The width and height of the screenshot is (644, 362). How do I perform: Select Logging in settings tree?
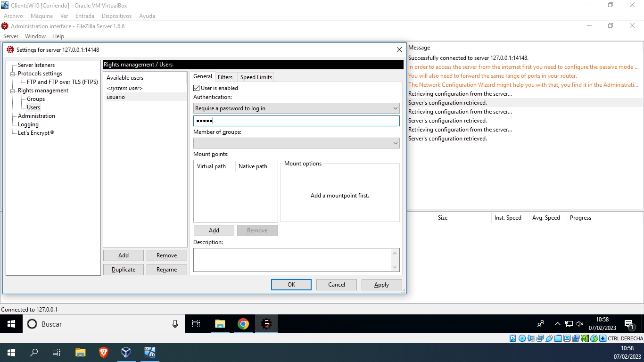tap(28, 124)
